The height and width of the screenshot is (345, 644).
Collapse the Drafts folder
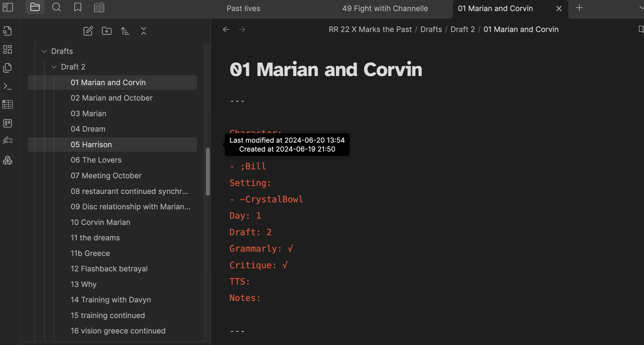44,51
